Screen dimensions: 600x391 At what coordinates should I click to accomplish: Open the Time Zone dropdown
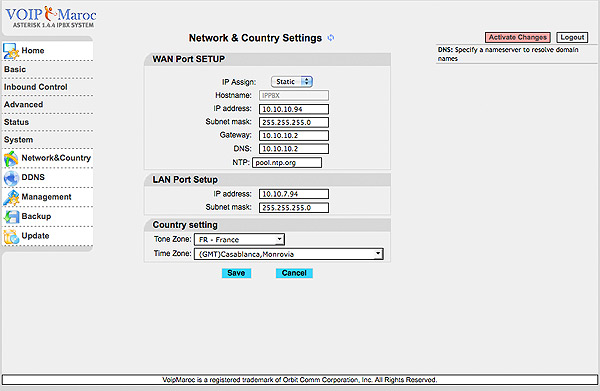coord(289,254)
